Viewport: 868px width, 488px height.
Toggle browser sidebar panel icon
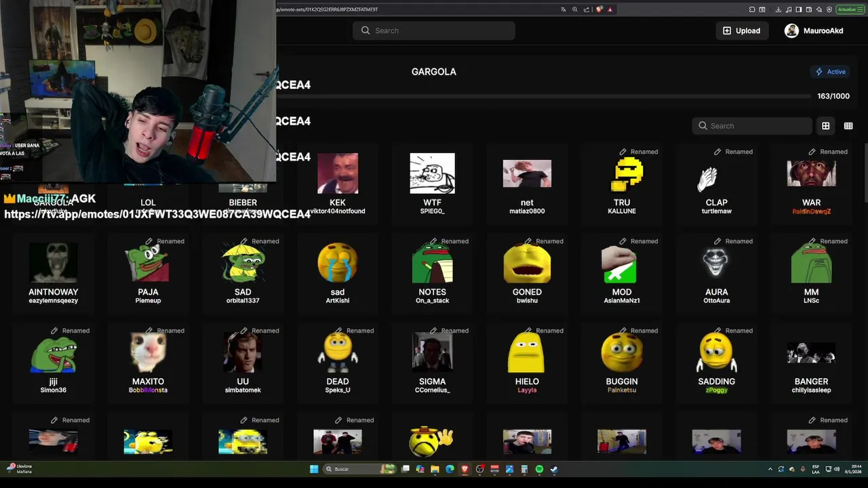(799, 9)
